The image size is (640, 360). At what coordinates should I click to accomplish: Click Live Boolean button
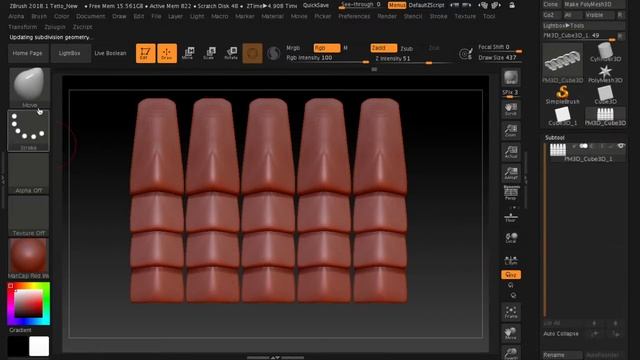[x=110, y=53]
